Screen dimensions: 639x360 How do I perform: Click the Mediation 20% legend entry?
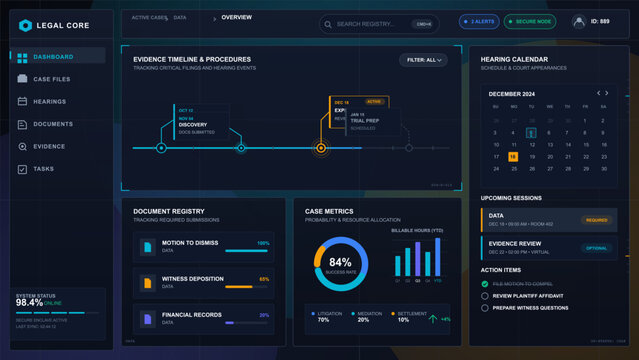click(x=367, y=317)
